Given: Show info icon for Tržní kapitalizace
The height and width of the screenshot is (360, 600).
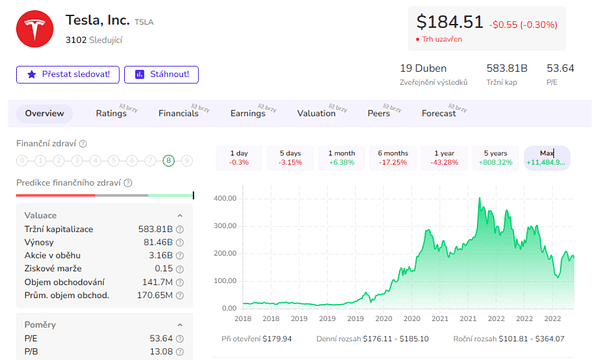Looking at the screenshot, I should tap(180, 230).
